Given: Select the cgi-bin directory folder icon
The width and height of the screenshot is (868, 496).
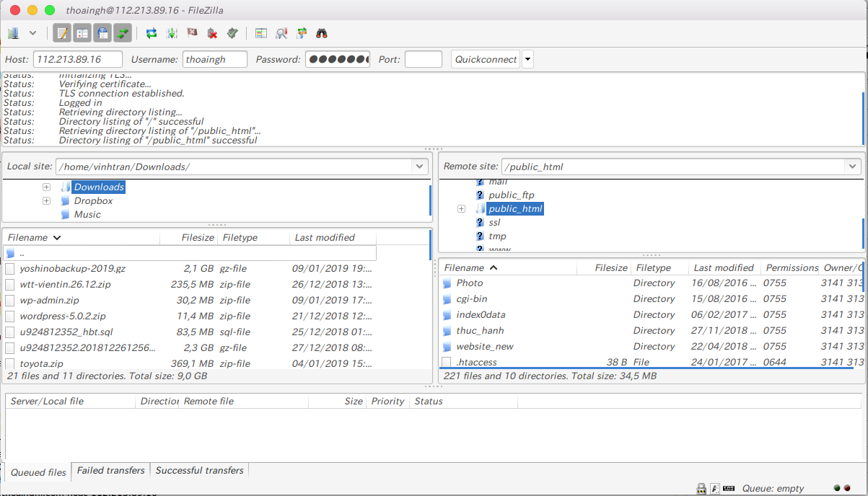Looking at the screenshot, I should coord(447,298).
